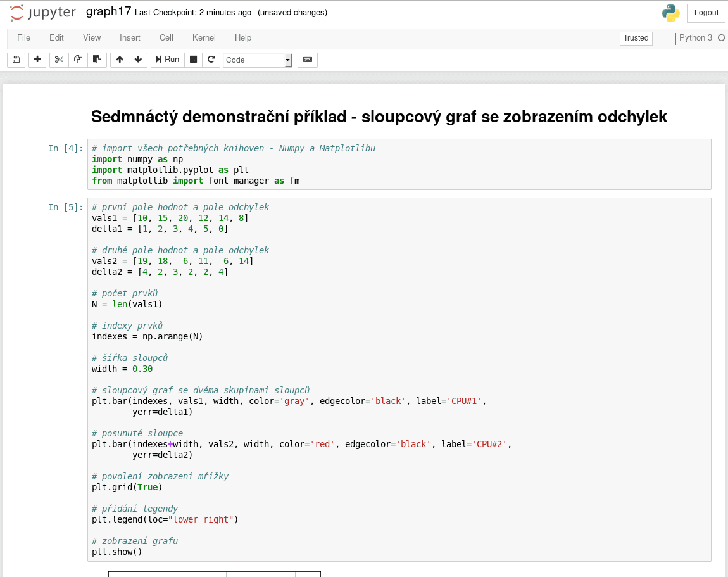This screenshot has width=728, height=577.
Task: Click the Last Checkpoint status text
Action: (193, 13)
